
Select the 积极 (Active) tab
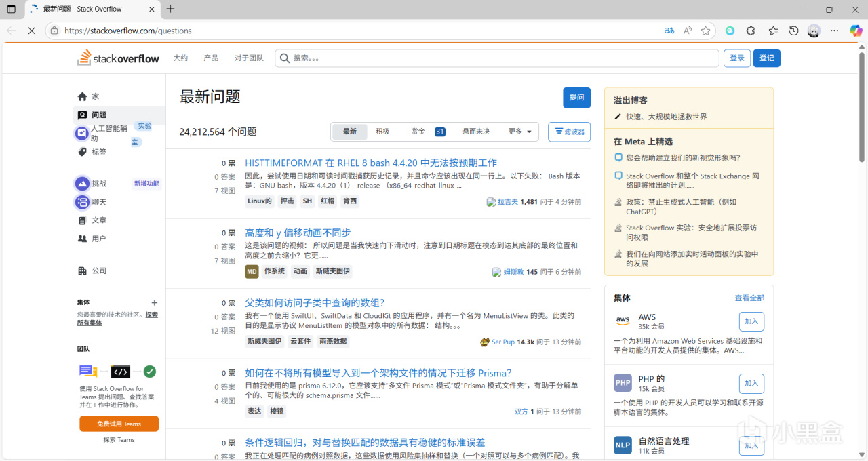click(383, 132)
